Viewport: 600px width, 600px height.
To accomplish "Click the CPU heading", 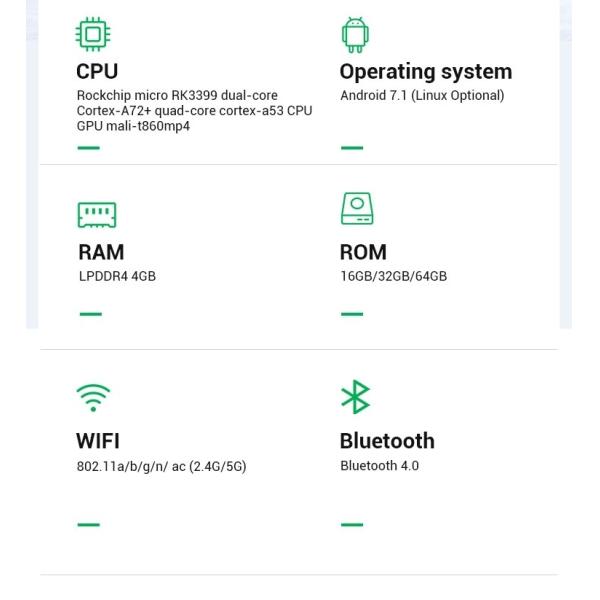I will [97, 72].
